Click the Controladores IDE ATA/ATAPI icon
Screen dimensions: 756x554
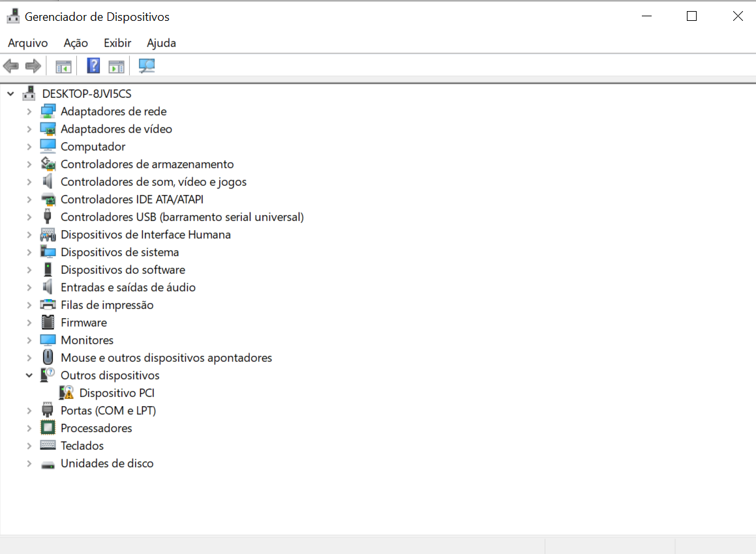48,199
